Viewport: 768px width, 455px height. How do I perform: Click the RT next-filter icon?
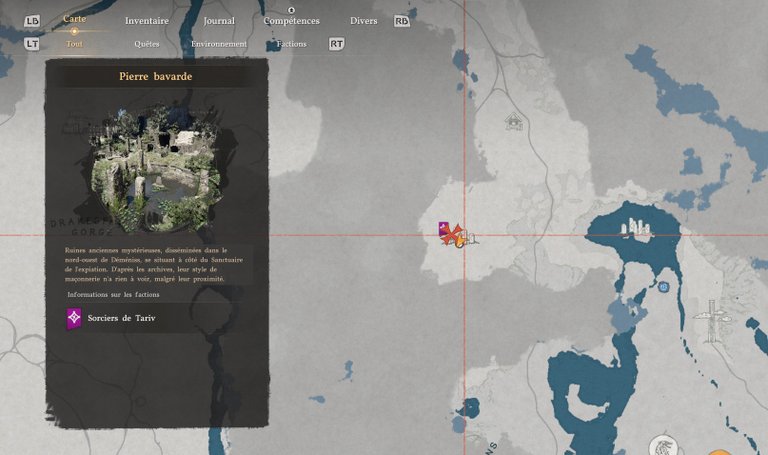coord(337,44)
